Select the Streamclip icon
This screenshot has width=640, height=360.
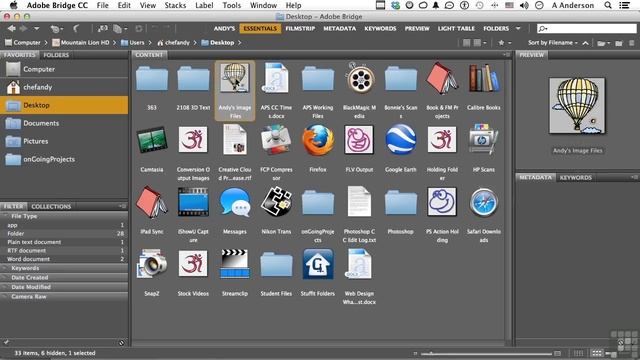coord(235,264)
